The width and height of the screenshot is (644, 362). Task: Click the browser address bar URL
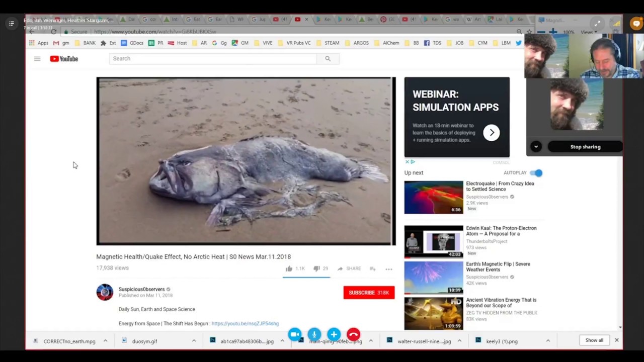[x=155, y=32]
